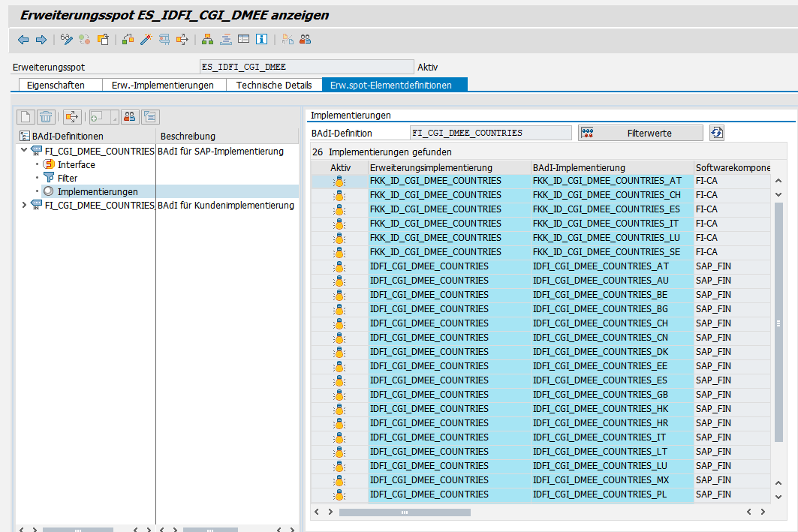Click the Back arrow in toolbar

pos(23,39)
